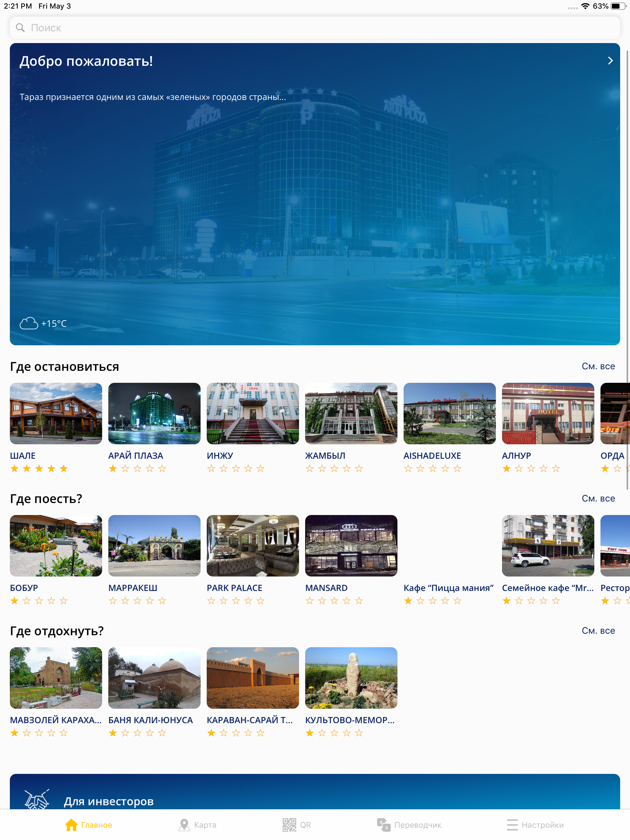
Task: Tap the Пицца мания star rating
Action: click(x=433, y=601)
